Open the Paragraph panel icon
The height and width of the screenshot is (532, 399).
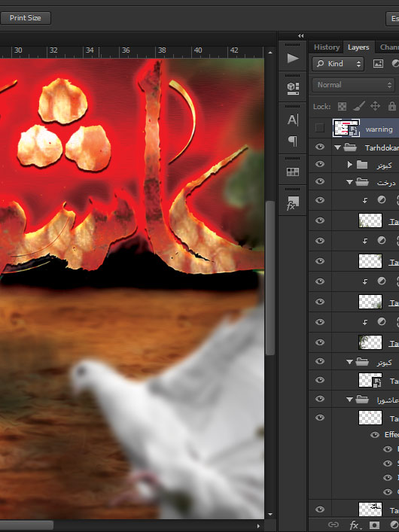click(x=293, y=141)
